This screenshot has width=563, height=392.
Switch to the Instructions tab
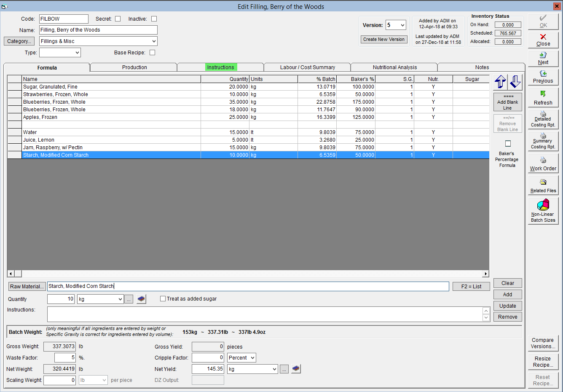pos(220,67)
